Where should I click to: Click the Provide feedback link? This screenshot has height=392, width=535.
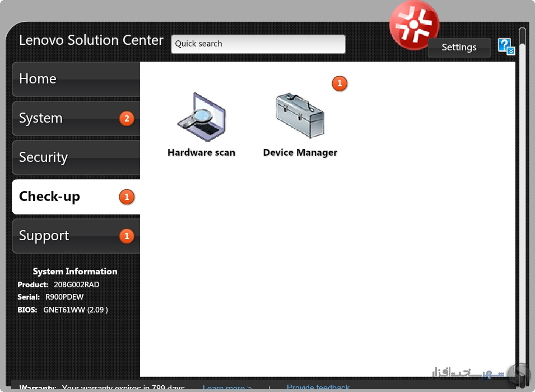point(318,388)
